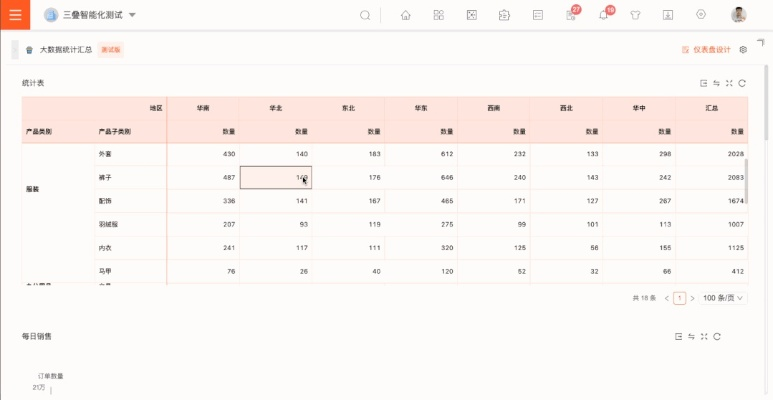Viewport: 773px width, 400px height.
Task: Open the task list icon with badge 27
Action: pos(570,15)
